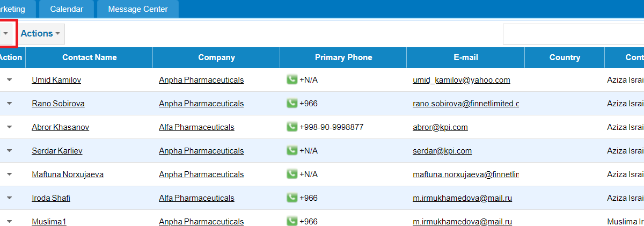Click phone icon for Umid Kamilov
Viewport: 644px width, 226px height.
(x=292, y=79)
